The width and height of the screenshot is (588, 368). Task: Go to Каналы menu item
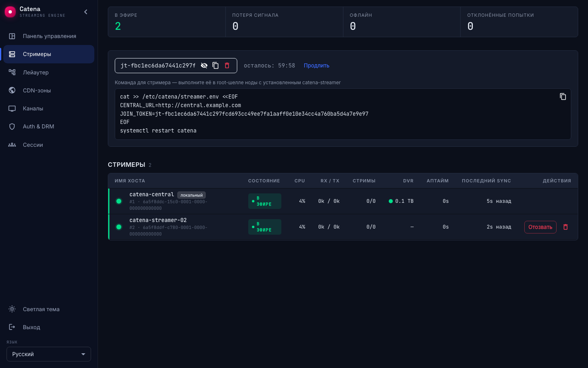[x=49, y=108]
